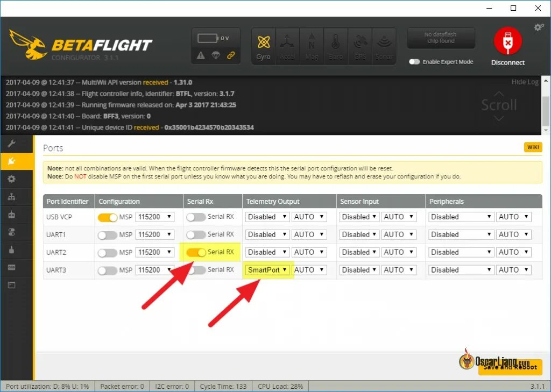Click UART2 port identifier cell
The height and width of the screenshot is (392, 551).
pos(69,253)
